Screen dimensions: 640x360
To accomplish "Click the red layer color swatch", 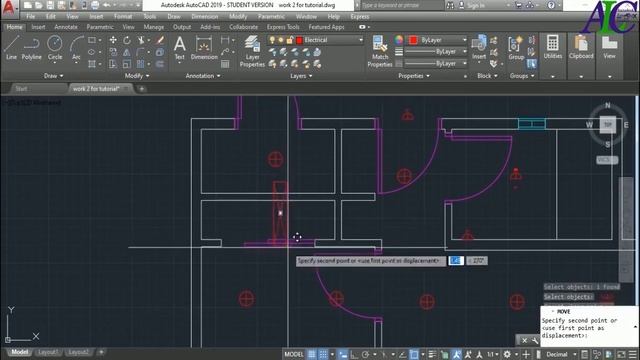I will tap(299, 40).
